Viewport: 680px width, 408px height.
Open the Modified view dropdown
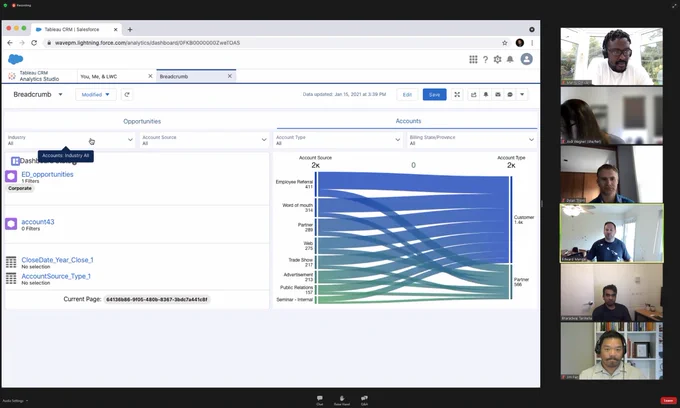click(96, 95)
